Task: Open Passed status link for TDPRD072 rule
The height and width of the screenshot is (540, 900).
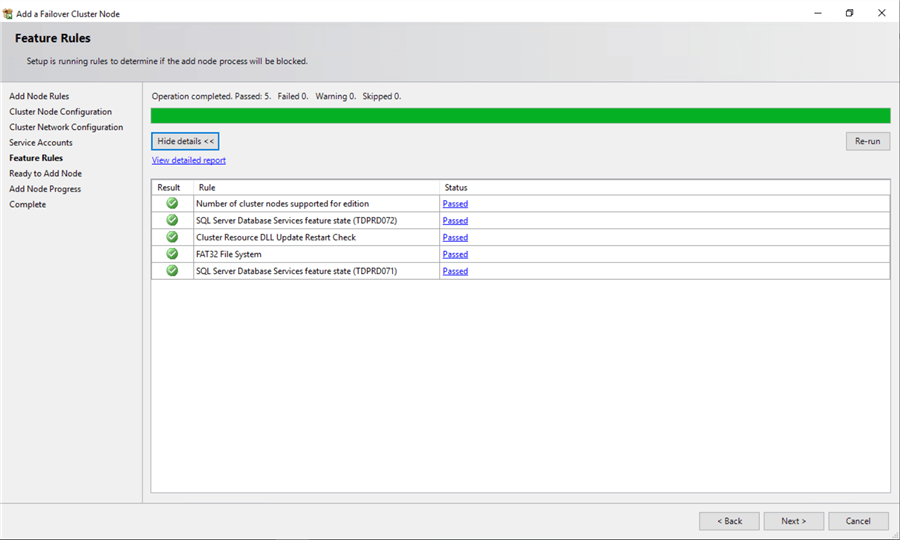Action: click(455, 221)
